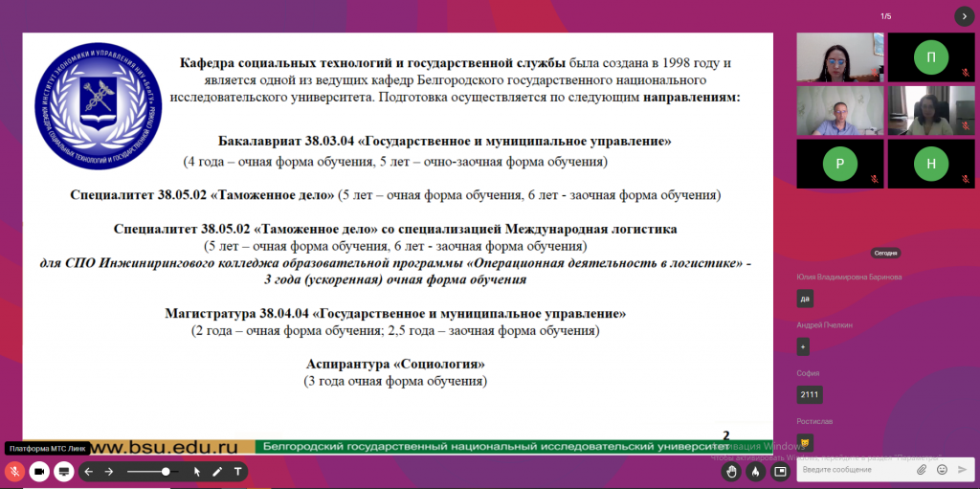The width and height of the screenshot is (980, 489).
Task: Select video tile beside the blue-shirted participant
Action: (x=931, y=111)
